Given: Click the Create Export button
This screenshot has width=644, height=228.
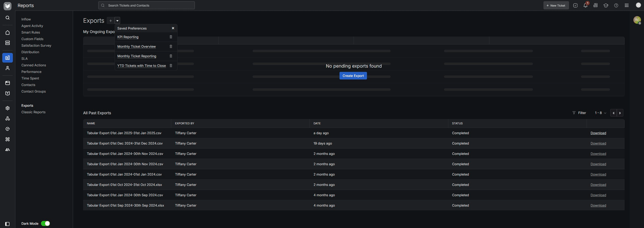Looking at the screenshot, I should point(353,75).
